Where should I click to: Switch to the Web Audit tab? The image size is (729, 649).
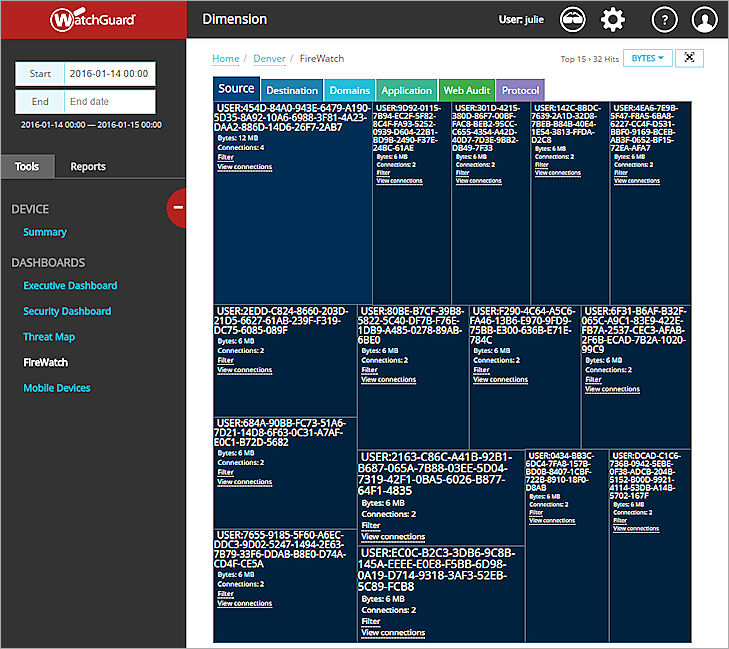(x=466, y=90)
